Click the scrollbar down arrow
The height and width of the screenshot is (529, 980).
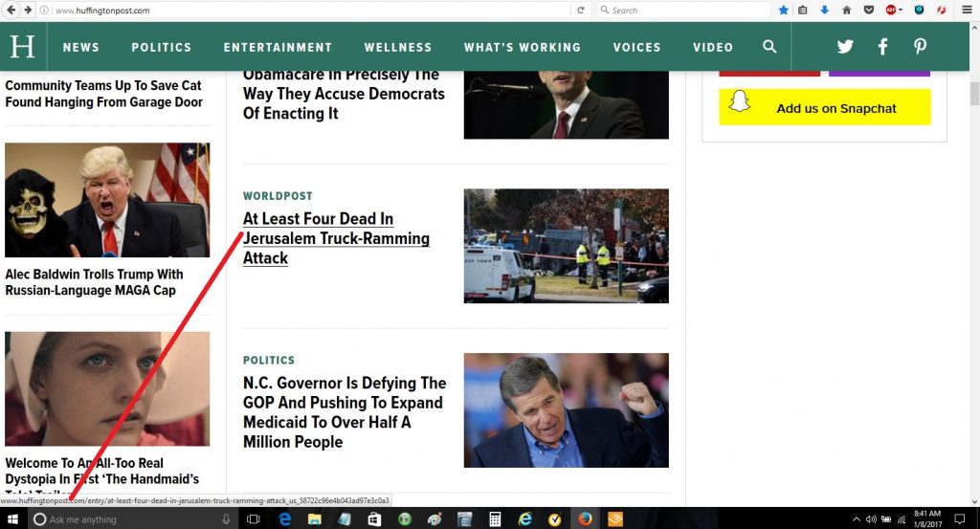[974, 501]
